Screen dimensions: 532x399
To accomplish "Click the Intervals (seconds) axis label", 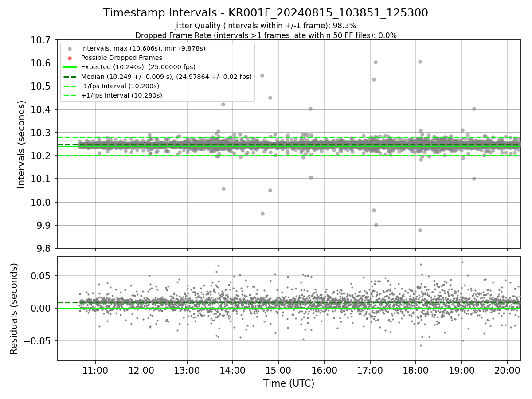I will tap(22, 144).
